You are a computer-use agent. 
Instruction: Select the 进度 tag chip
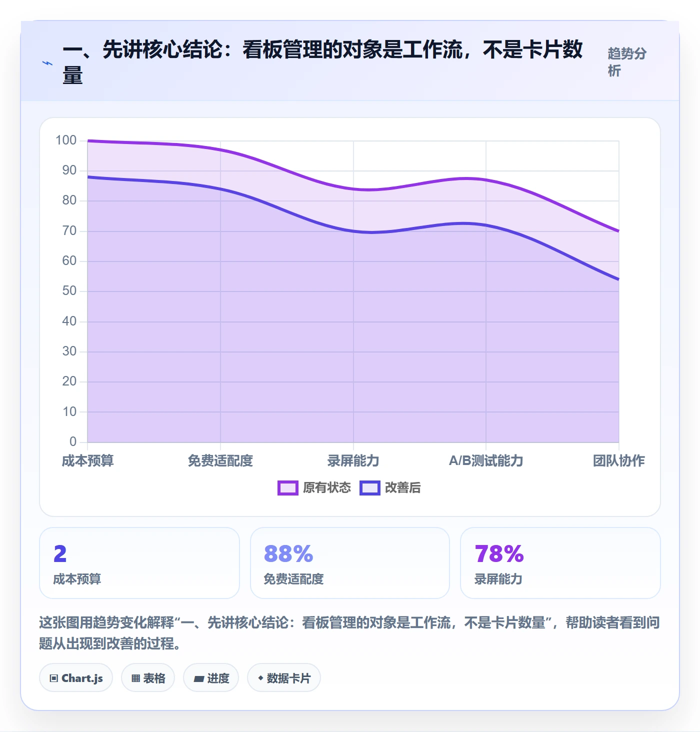(211, 678)
